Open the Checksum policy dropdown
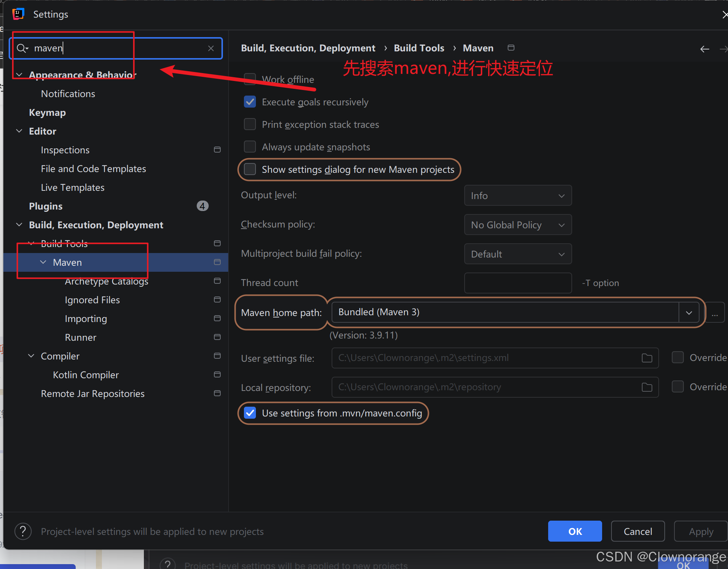The image size is (728, 569). click(x=517, y=225)
